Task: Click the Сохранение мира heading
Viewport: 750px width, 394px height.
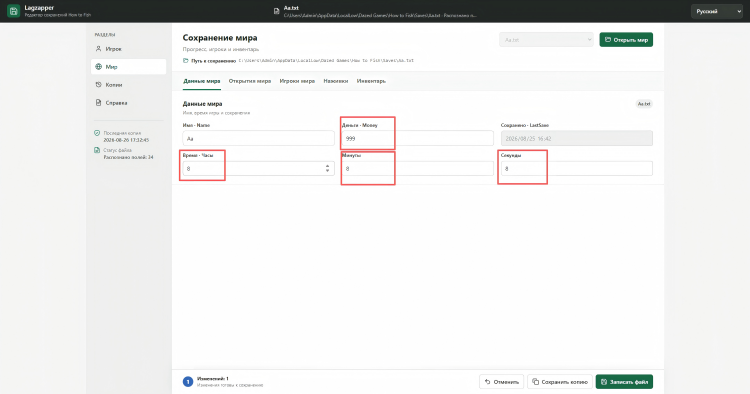Action: [x=220, y=38]
